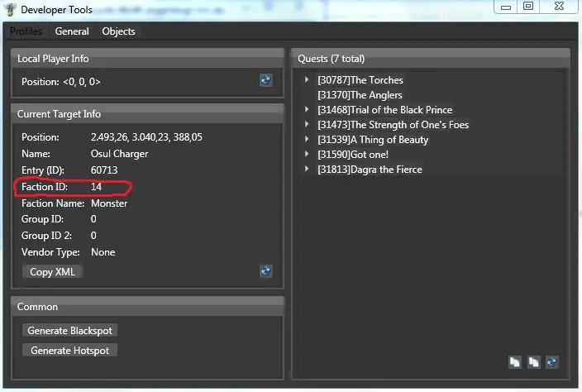Click the Group ID value 0
Viewport: 582px width, 392px height.
click(93, 219)
